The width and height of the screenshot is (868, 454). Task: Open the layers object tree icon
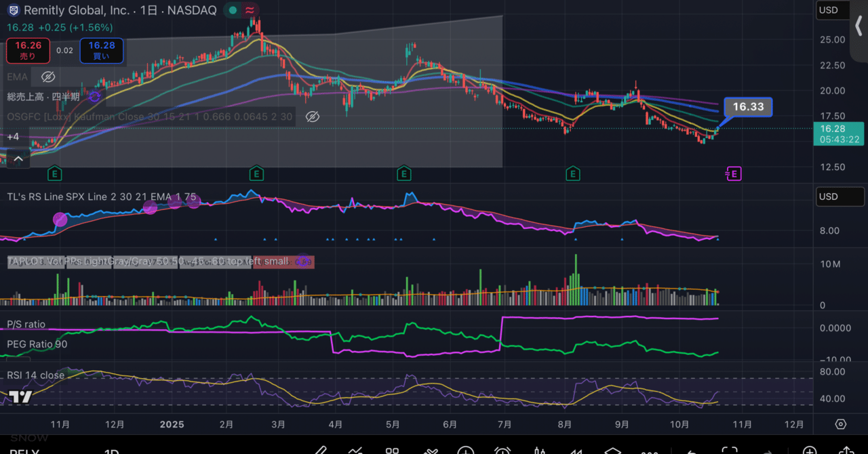coord(613,451)
